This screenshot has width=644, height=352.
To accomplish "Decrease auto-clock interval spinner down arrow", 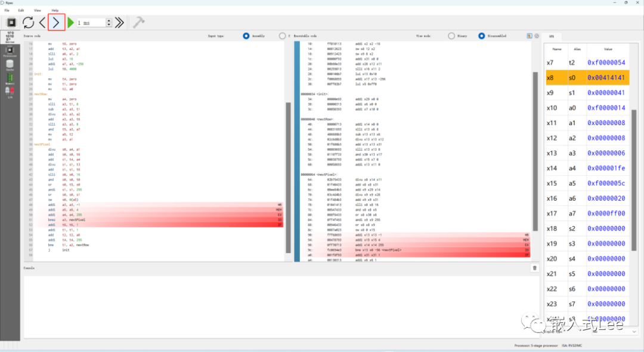I will coord(109,24).
